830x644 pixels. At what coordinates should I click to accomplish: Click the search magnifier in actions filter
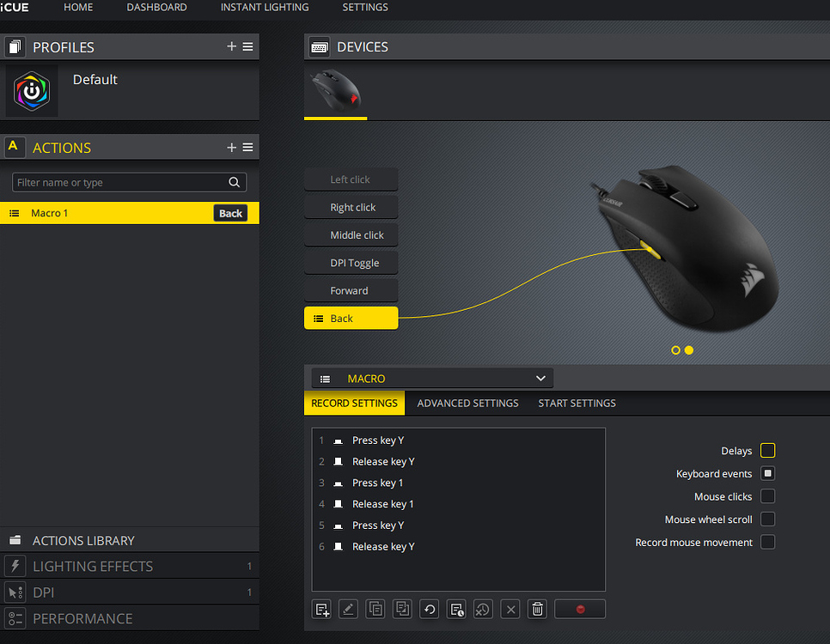click(x=234, y=182)
